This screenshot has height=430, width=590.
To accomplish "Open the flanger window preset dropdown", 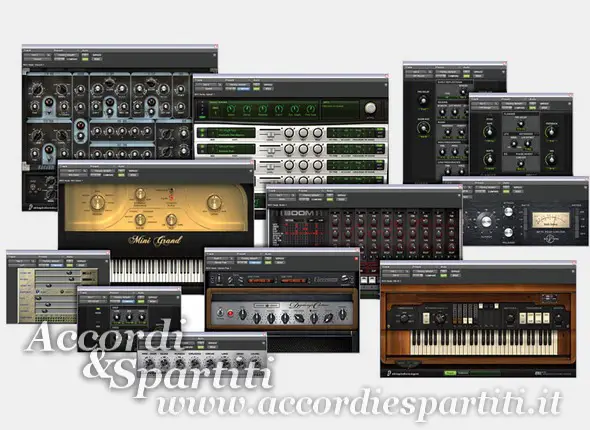I will point(514,103).
